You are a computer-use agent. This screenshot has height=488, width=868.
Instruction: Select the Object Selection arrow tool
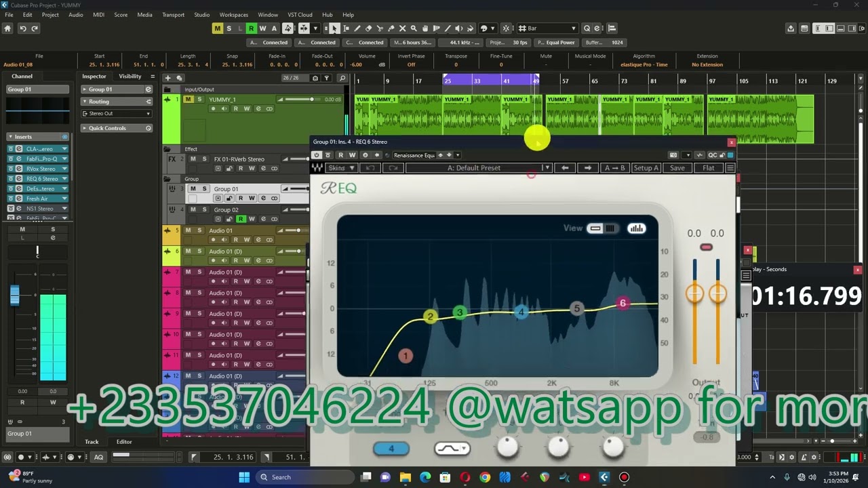(334, 28)
